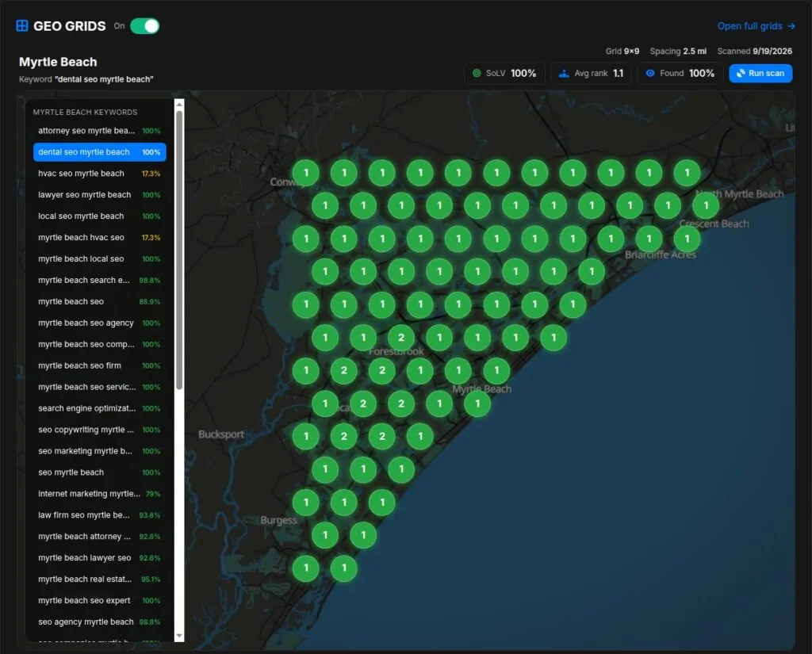Select keyword local seo myrtle beach
Viewport: 812px width, 654px height.
click(99, 216)
